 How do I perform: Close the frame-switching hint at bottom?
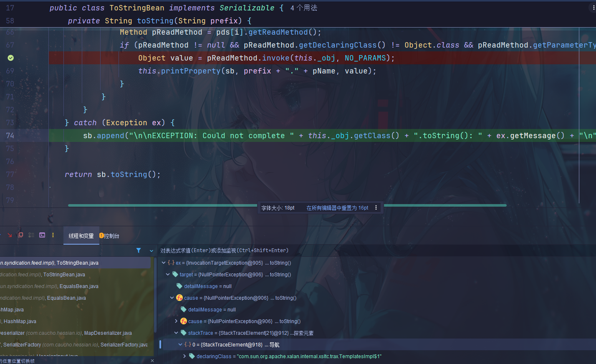pos(152,361)
